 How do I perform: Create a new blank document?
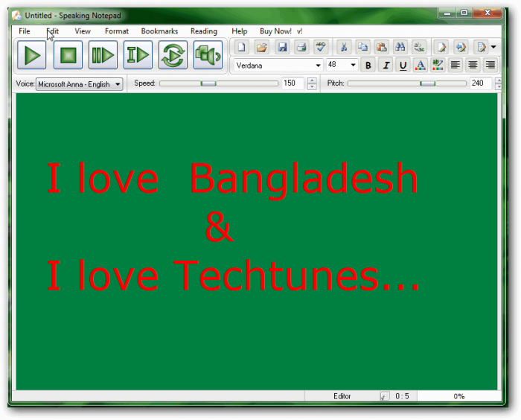pyautogui.click(x=242, y=47)
